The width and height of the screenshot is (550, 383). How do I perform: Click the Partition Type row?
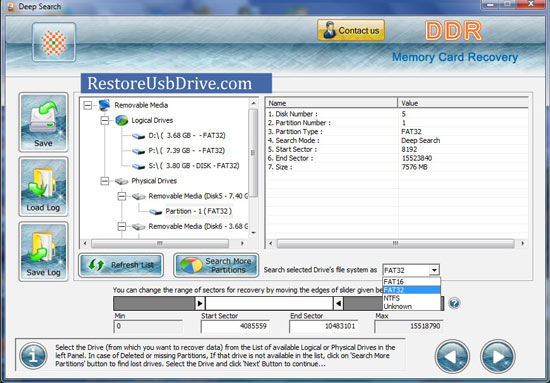(397, 132)
